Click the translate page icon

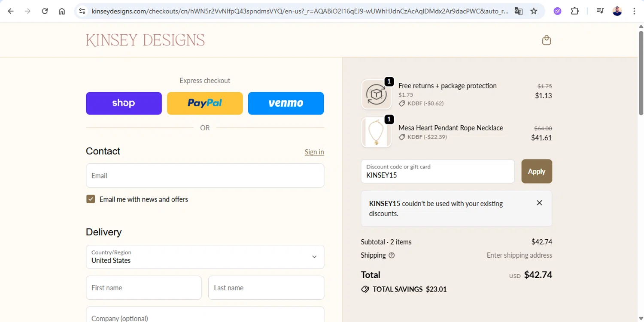(519, 11)
